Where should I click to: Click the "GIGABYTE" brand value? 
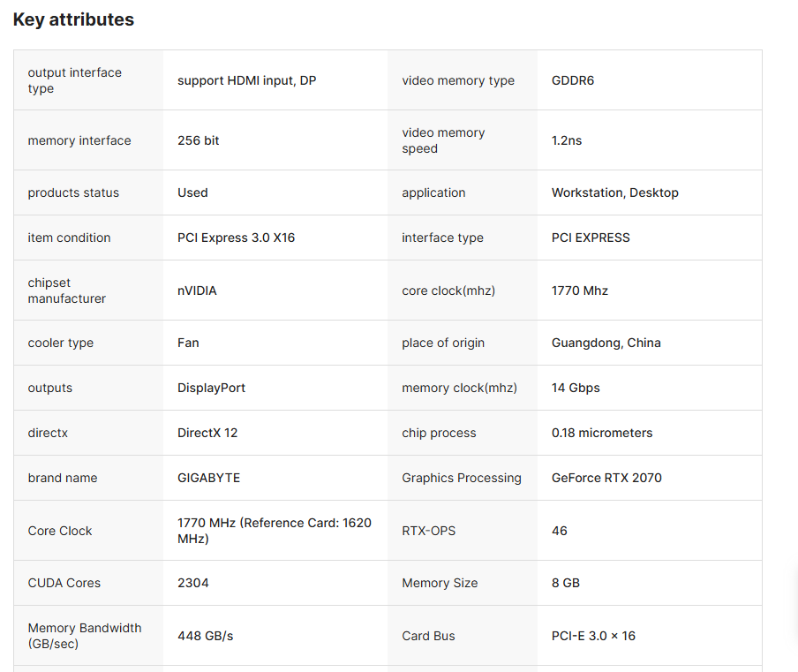click(x=208, y=478)
